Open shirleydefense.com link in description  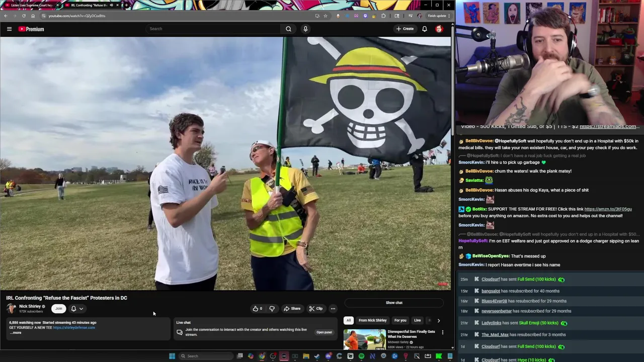[73, 327]
